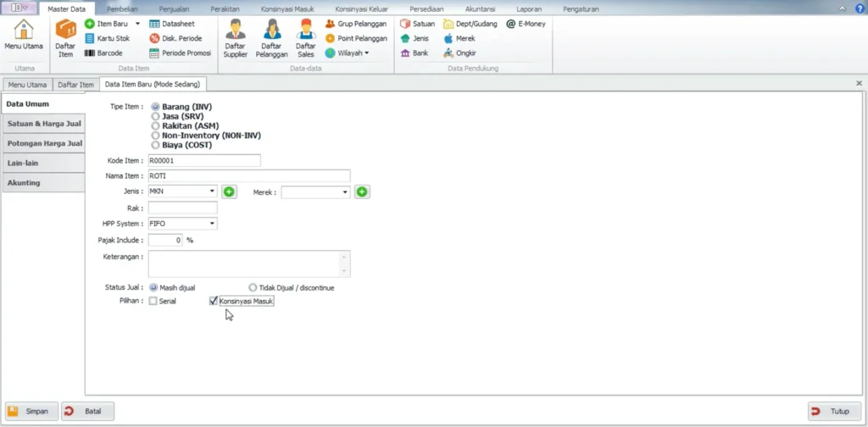This screenshot has height=427, width=868.
Task: Open the Satuan & Harga Jual tab
Action: coord(43,124)
